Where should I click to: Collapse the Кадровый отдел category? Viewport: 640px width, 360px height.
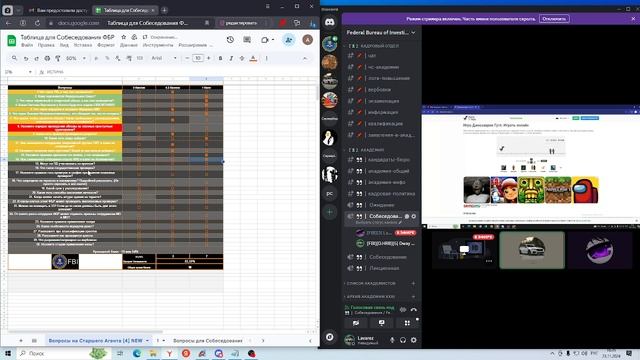(373, 46)
